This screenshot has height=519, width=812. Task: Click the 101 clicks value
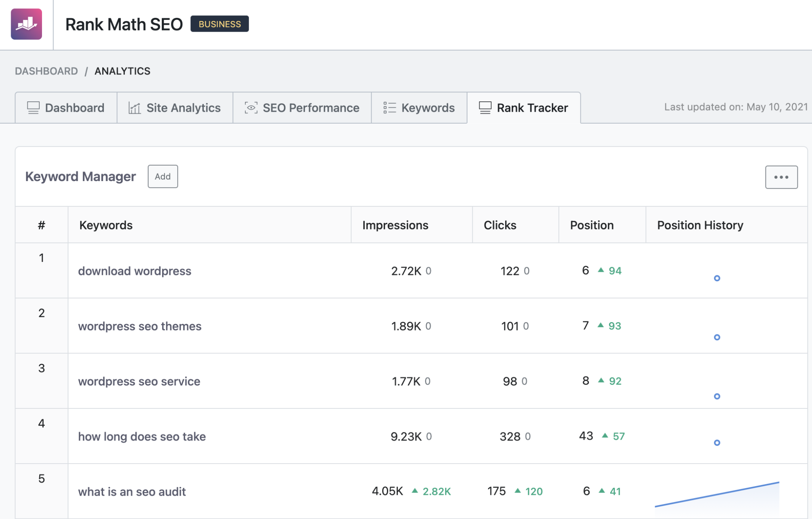[x=510, y=326]
